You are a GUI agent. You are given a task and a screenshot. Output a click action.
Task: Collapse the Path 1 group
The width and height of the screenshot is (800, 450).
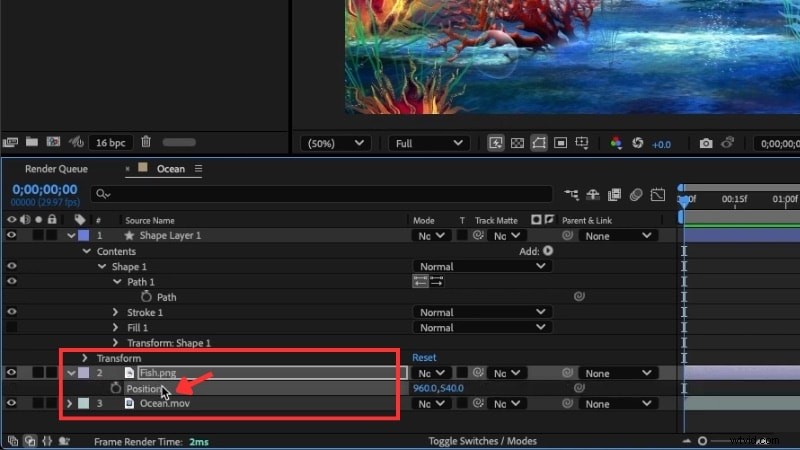117,282
